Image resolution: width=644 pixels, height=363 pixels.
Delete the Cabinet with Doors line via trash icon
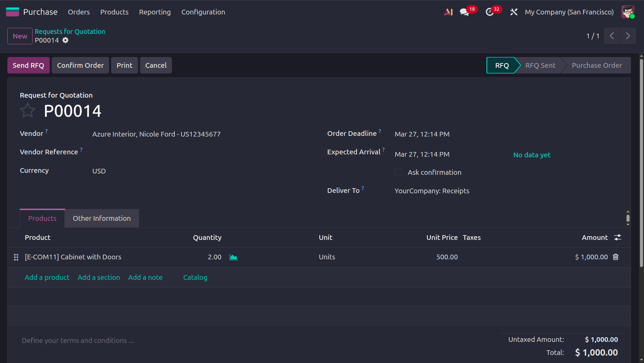[615, 257]
